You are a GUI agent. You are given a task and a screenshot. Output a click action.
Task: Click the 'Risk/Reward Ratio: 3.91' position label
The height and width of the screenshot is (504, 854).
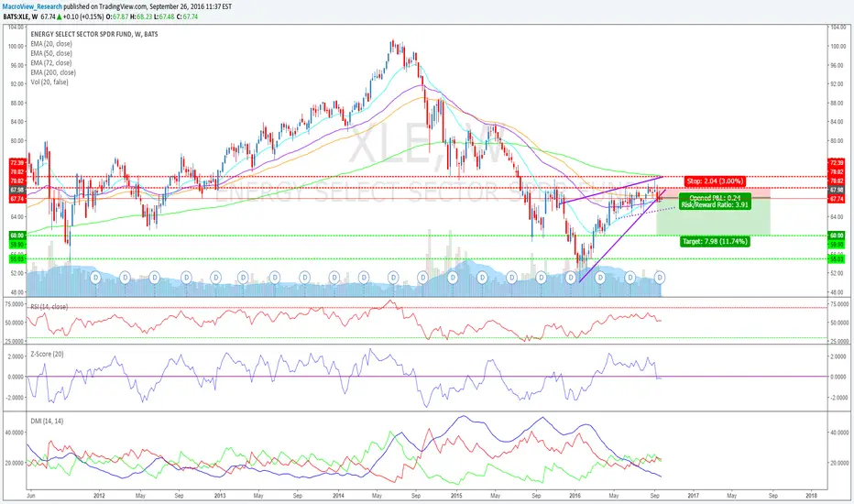coord(715,205)
